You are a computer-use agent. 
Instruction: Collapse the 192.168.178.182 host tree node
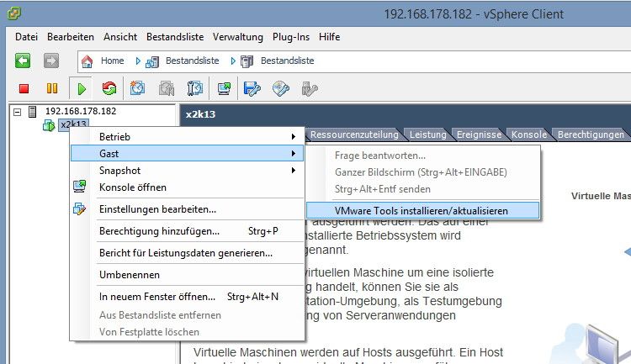pos(18,112)
